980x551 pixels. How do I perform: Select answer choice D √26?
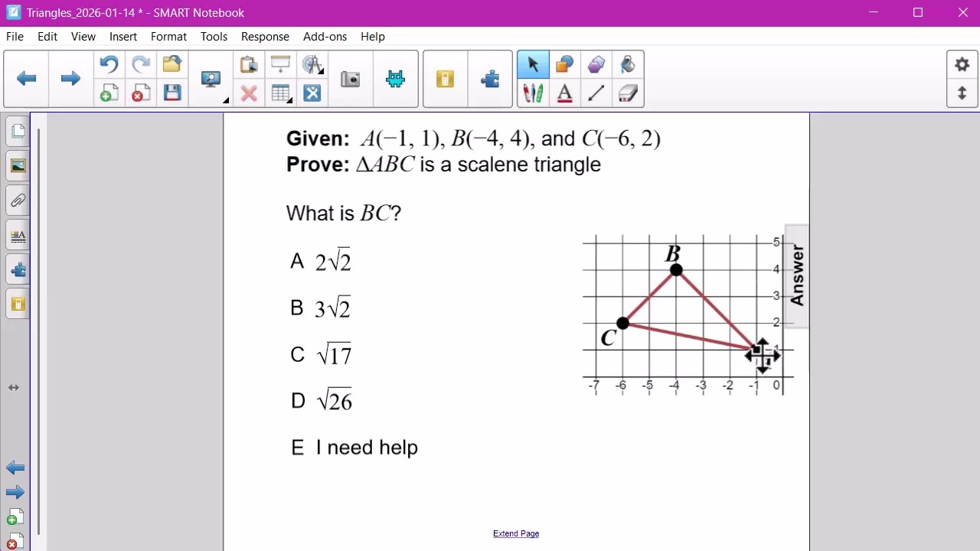tap(321, 400)
